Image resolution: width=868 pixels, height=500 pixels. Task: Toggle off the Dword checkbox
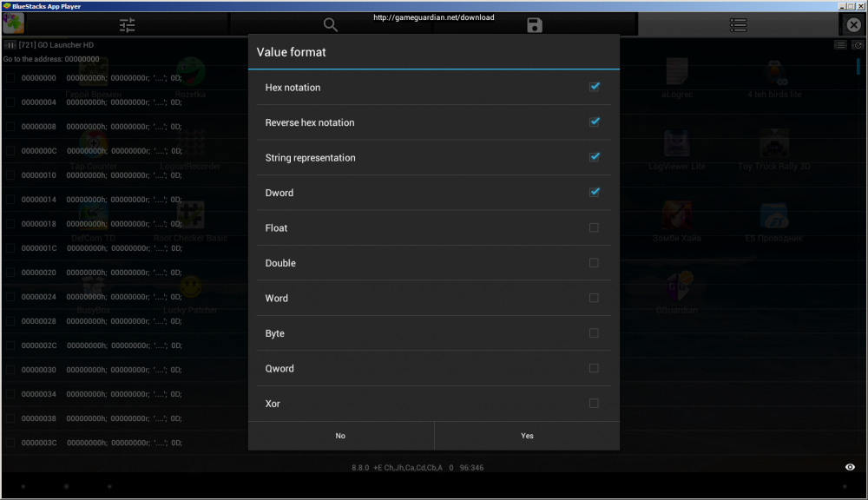595,193
